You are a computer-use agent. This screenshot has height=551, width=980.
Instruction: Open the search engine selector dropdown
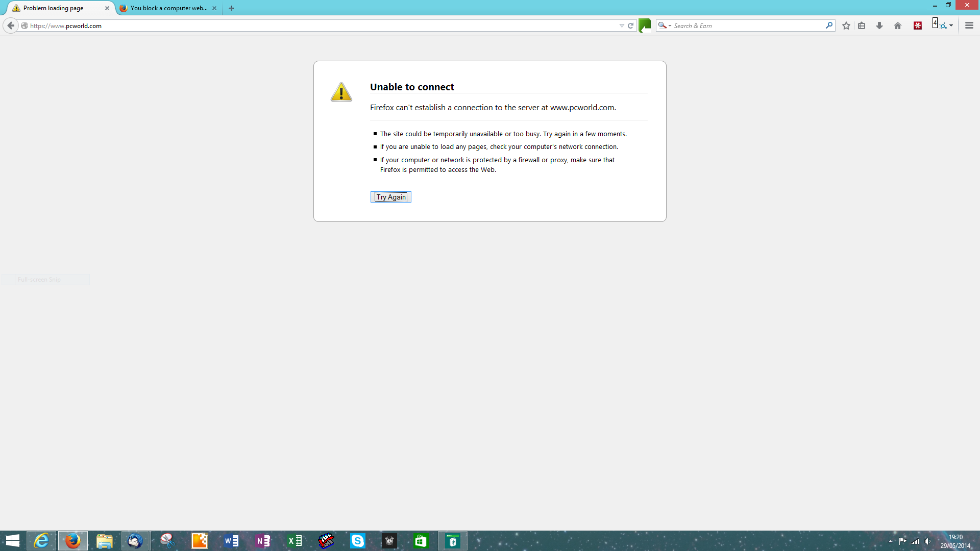coord(665,26)
